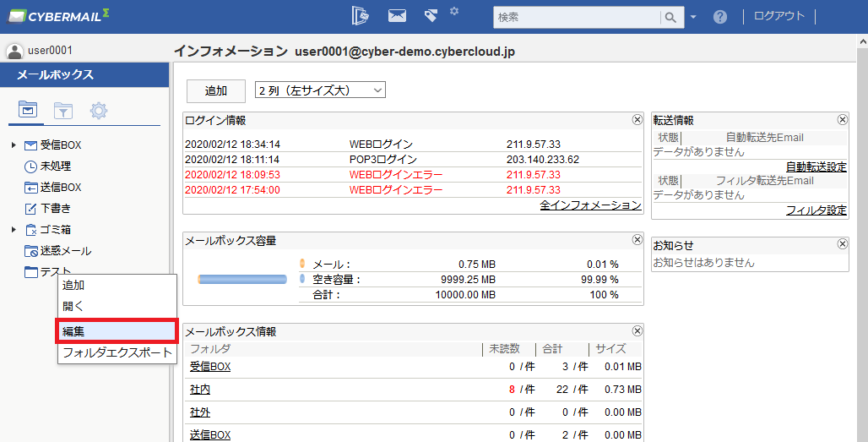Image resolution: width=868 pixels, height=442 pixels.
Task: Select the gear settings tab in sidebar
Action: pos(99,110)
